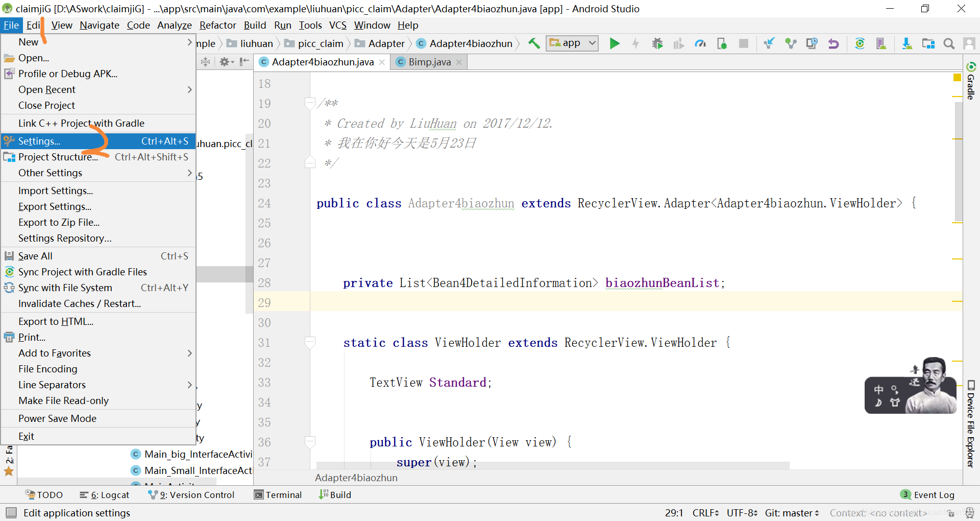Launch Search Everywhere with the magnifier icon
The image size is (980, 521).
click(x=949, y=43)
